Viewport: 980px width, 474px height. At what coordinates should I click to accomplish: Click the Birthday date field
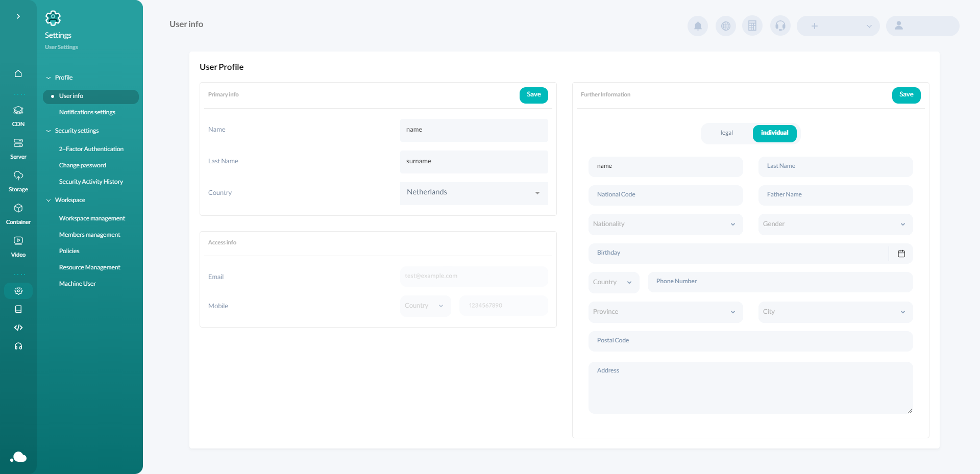click(x=739, y=254)
